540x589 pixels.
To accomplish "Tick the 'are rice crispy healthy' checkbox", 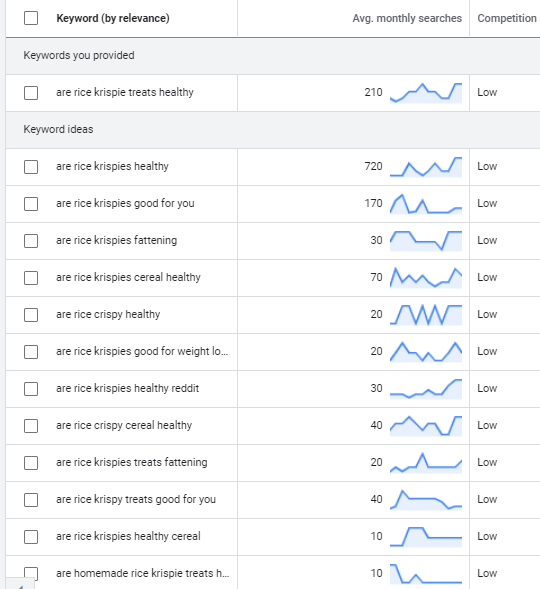I will click(31, 315).
